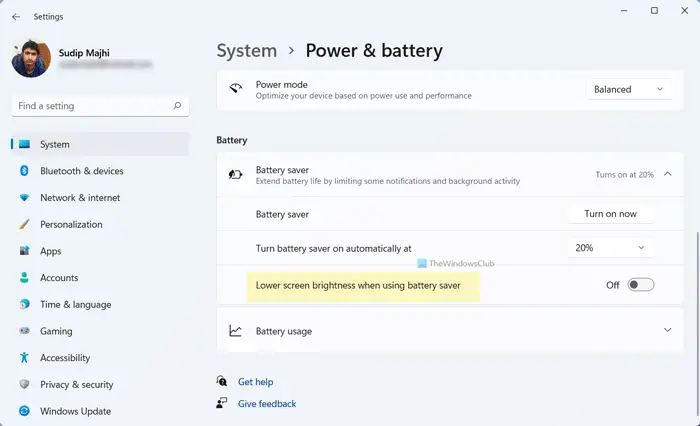Click the Network wifi icon

tap(25, 197)
